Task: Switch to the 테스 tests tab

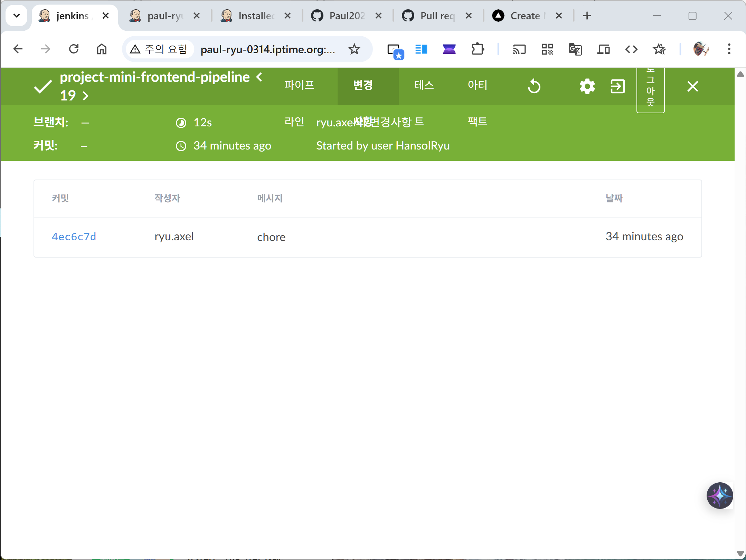Action: pyautogui.click(x=424, y=85)
